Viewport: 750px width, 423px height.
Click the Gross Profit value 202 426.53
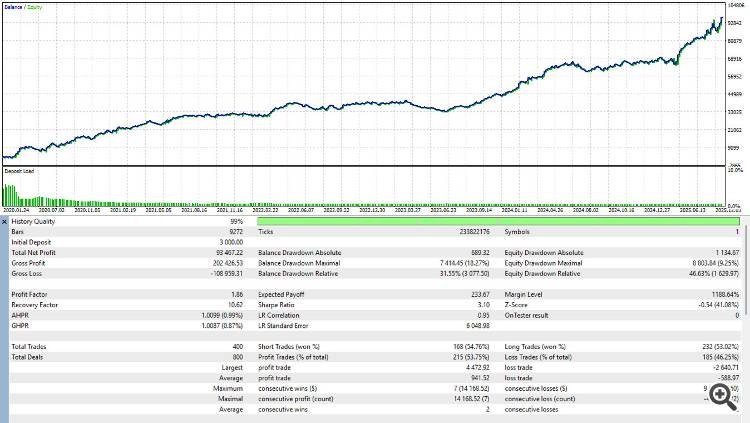[x=228, y=263]
